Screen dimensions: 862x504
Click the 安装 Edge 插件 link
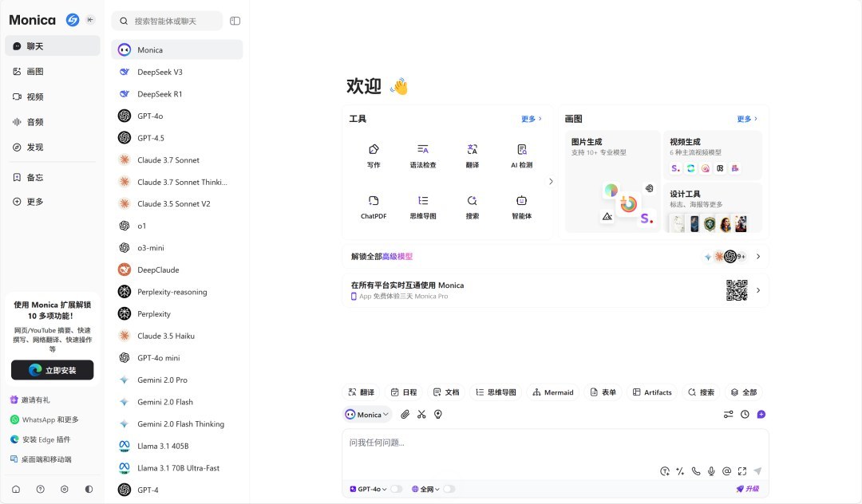pyautogui.click(x=41, y=439)
